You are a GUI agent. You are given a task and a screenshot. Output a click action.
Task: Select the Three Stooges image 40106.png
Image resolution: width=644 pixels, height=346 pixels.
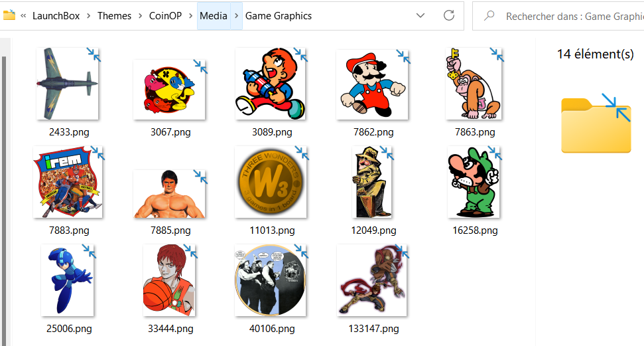(x=271, y=280)
